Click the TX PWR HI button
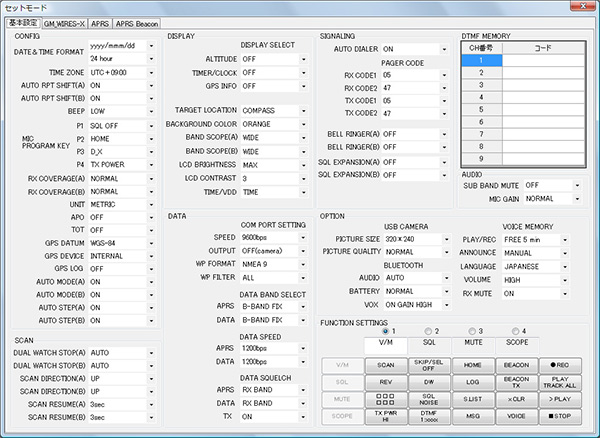This screenshot has height=438, width=600. [x=385, y=414]
